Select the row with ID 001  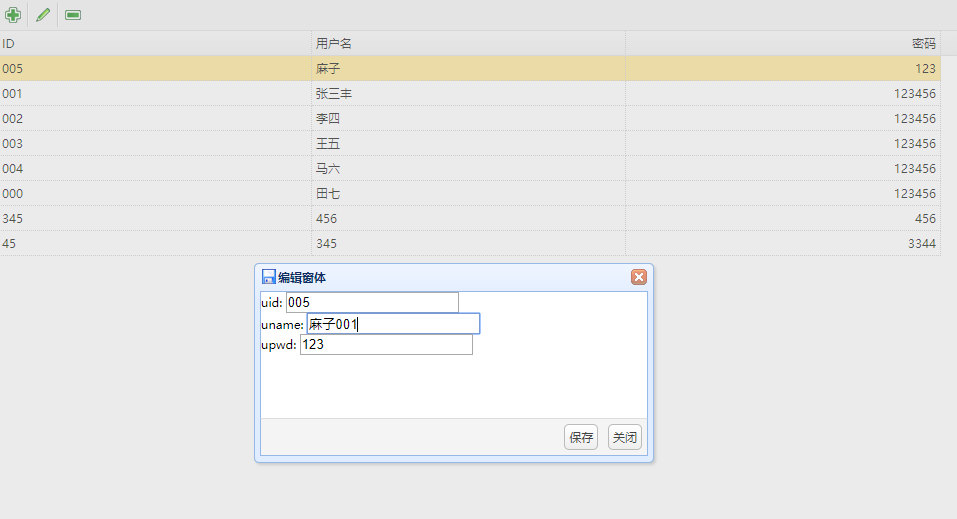pyautogui.click(x=470, y=93)
